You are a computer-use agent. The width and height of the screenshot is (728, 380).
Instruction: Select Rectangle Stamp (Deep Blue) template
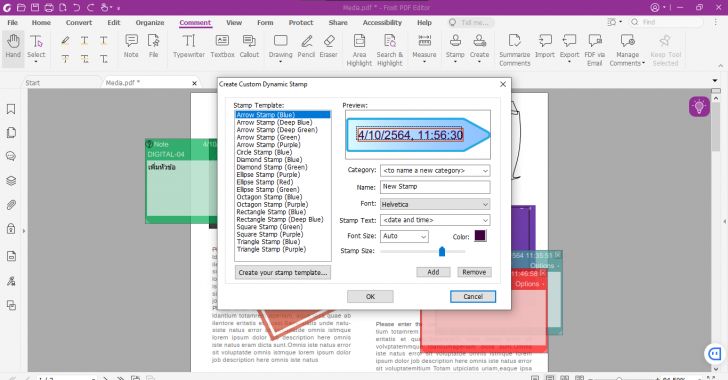(x=280, y=219)
